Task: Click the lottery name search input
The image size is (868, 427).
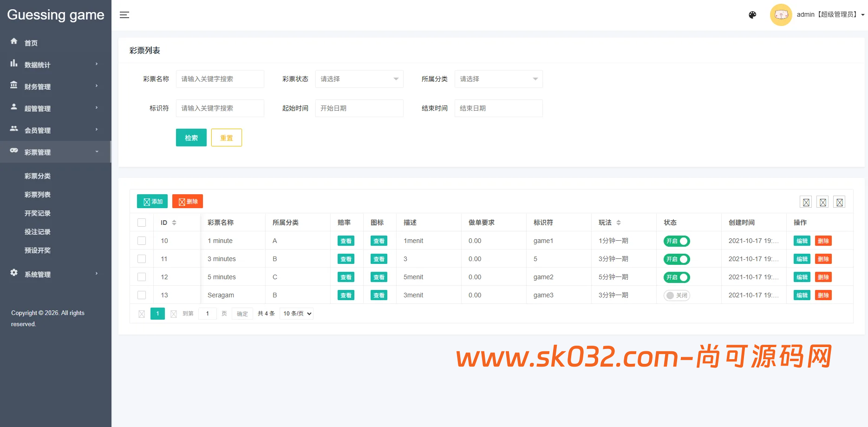Action: (x=220, y=79)
